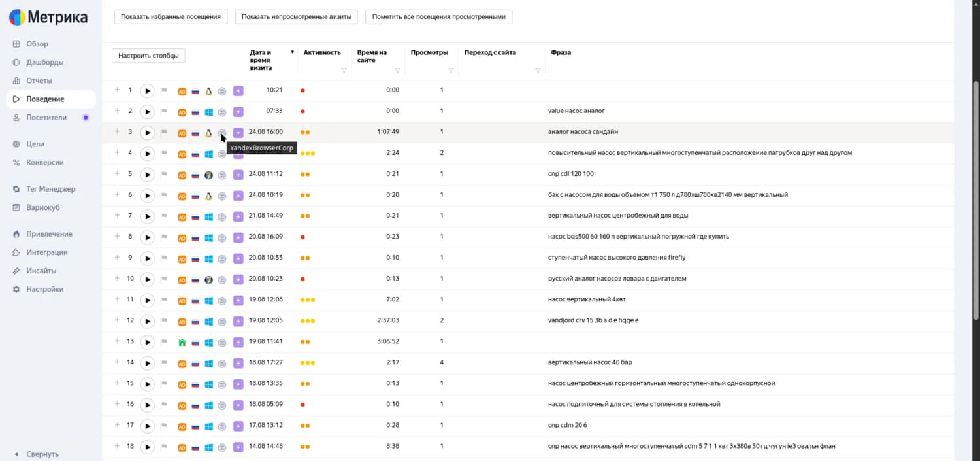Click the Windows OS icon in row 2
This screenshot has height=461, width=980.
[x=208, y=112]
